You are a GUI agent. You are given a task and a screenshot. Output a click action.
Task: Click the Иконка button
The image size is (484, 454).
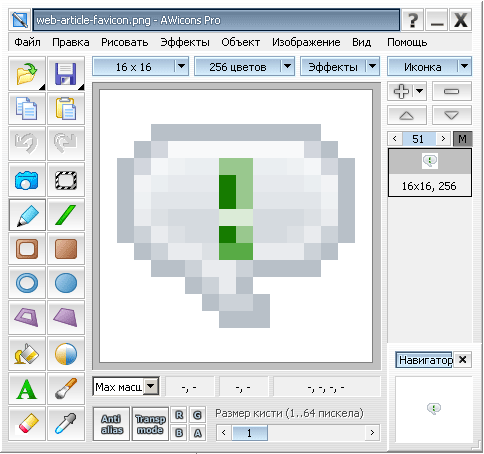pos(423,67)
